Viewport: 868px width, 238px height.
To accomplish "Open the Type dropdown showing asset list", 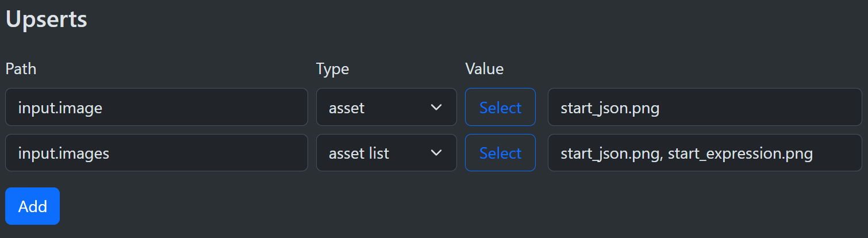I will [386, 153].
